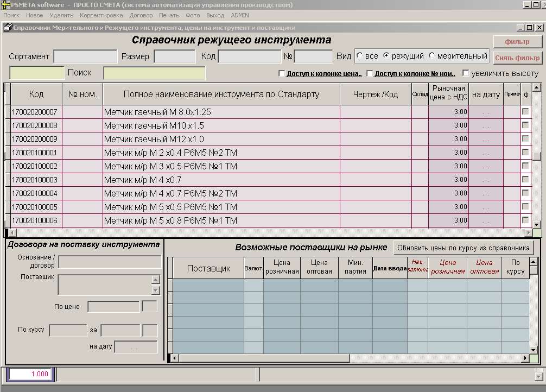Enable "Доступ к колонке цена" checkbox
This screenshot has height=392, width=546.
click(282, 73)
